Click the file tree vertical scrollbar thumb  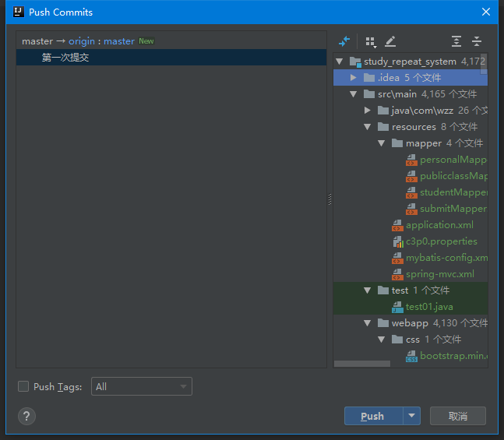tap(484, 64)
